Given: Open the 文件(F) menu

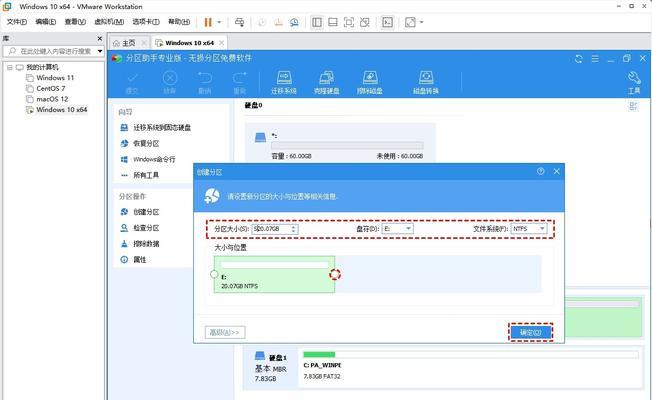Looking at the screenshot, I should coord(17,22).
